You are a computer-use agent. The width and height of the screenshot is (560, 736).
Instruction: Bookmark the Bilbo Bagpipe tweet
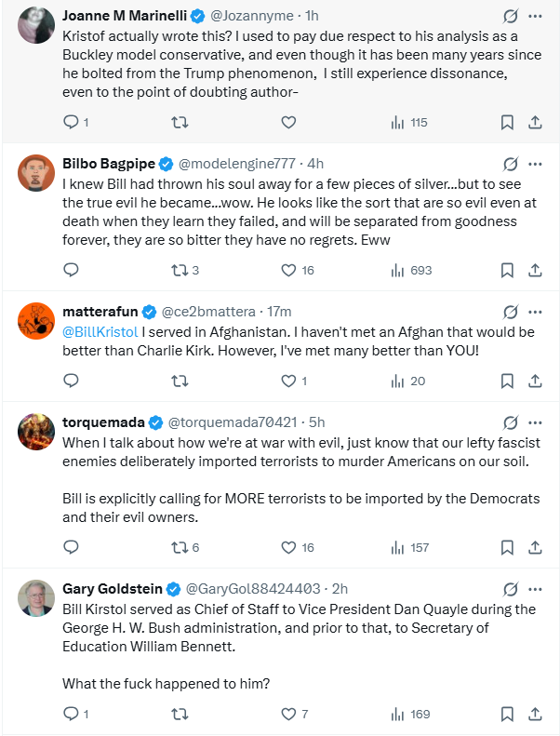tap(507, 270)
